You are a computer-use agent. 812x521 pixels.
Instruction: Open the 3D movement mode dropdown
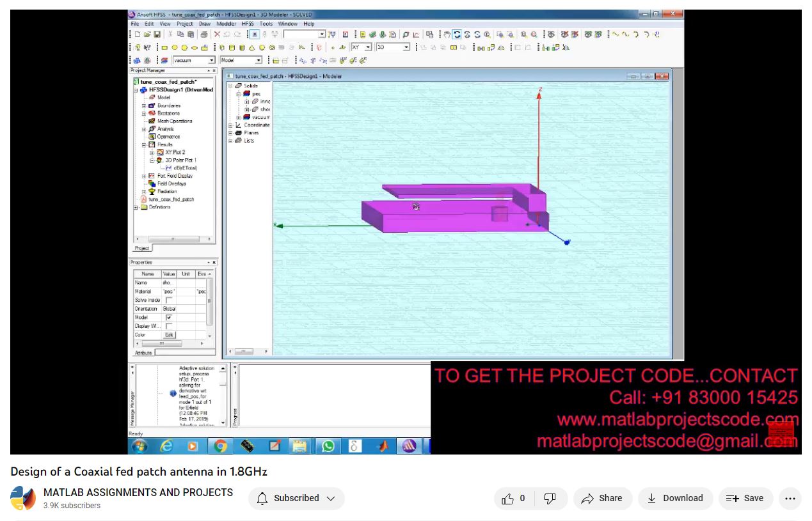click(406, 47)
